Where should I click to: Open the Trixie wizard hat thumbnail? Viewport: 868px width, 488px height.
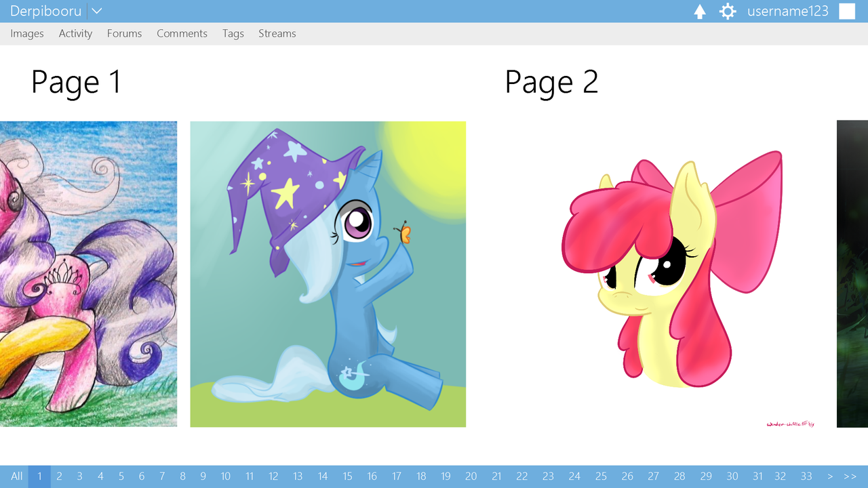tap(328, 274)
